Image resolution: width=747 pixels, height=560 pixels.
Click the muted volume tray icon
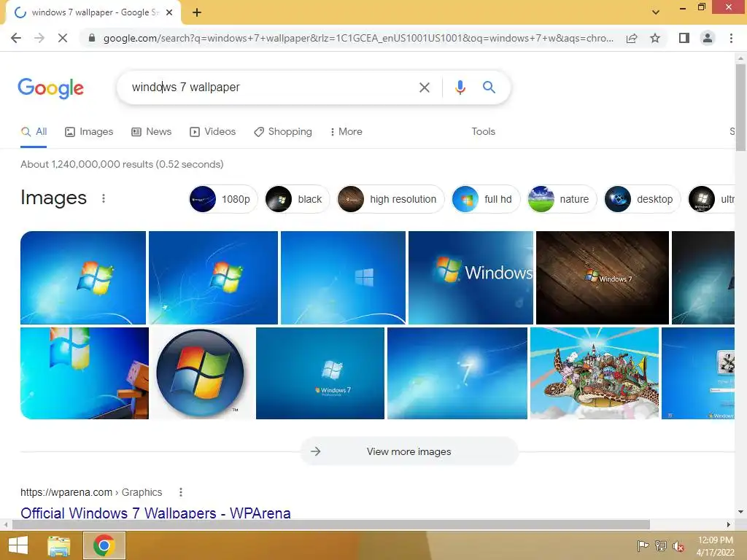[678, 546]
